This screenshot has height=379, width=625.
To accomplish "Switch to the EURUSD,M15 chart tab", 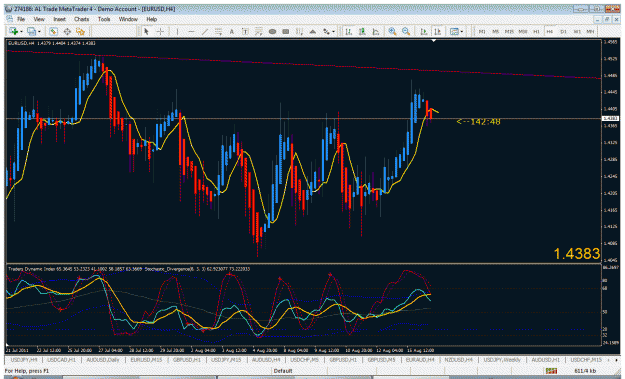I will pyautogui.click(x=146, y=360).
